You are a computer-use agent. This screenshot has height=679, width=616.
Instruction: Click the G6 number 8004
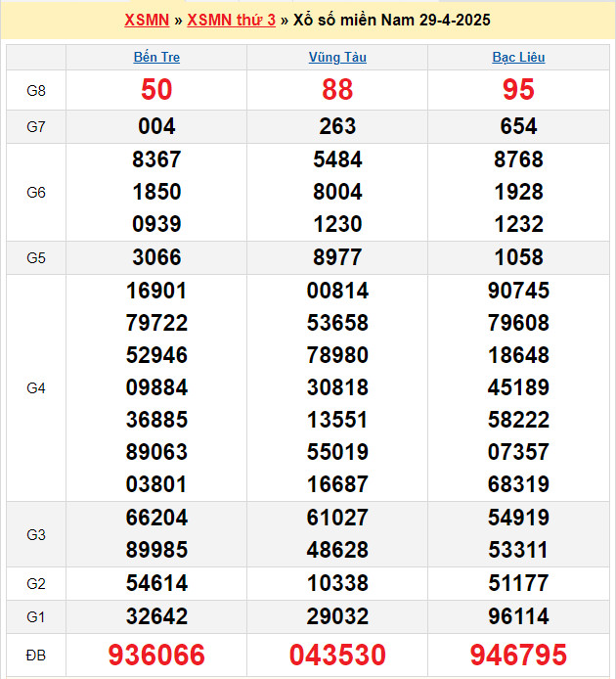(x=337, y=192)
